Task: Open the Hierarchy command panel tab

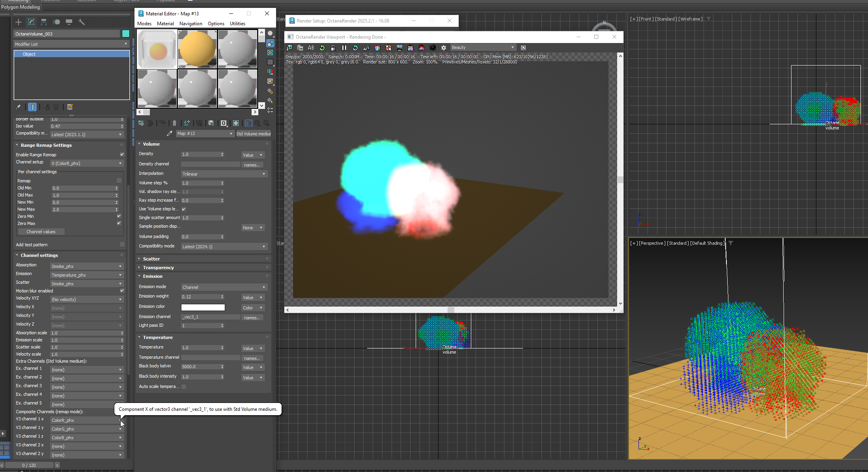Action: [x=44, y=22]
